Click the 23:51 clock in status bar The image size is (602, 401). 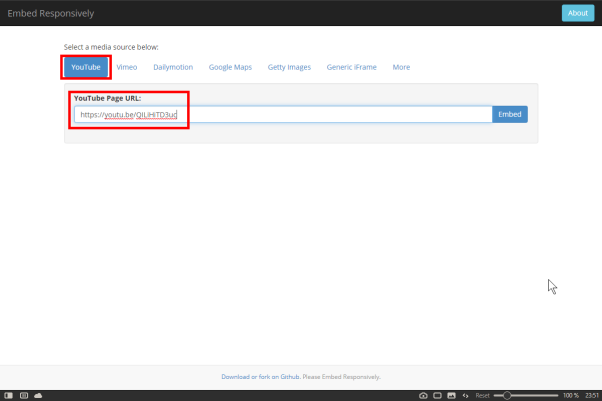click(592, 395)
